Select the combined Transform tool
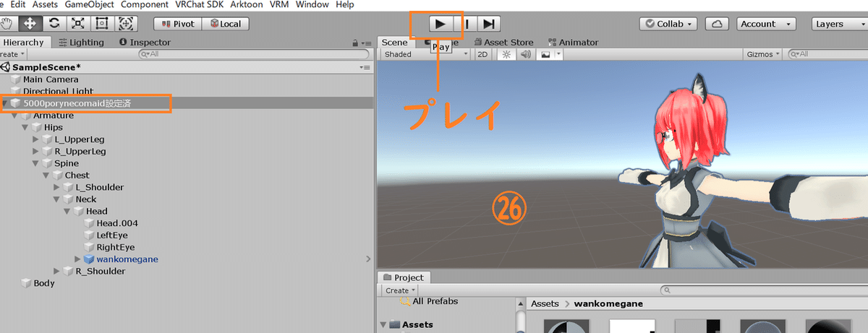 pos(124,23)
